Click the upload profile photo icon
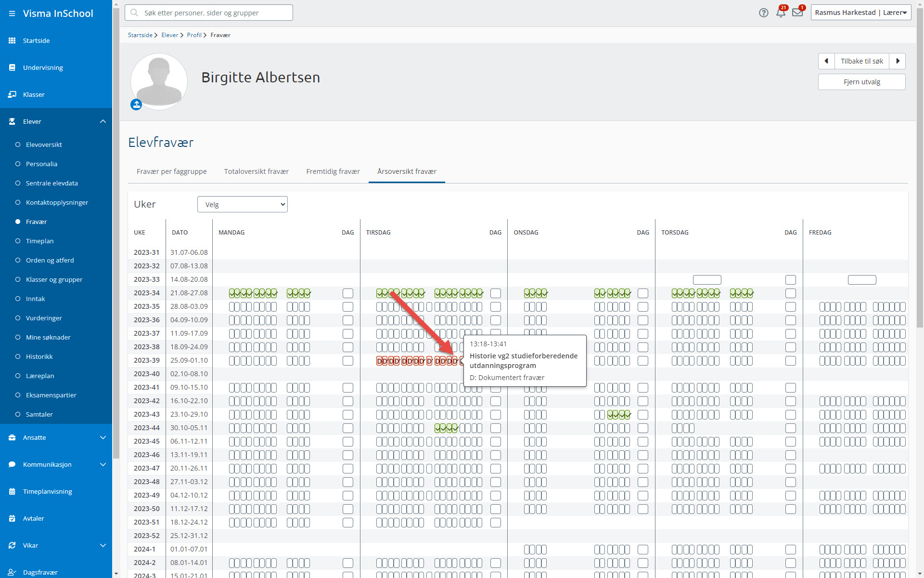Image resolution: width=924 pixels, height=578 pixels. click(x=136, y=105)
